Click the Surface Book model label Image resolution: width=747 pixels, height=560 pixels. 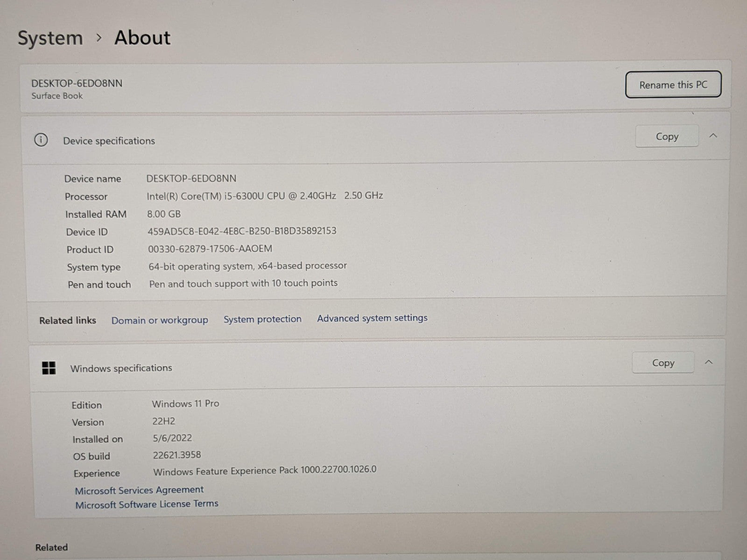(x=57, y=96)
